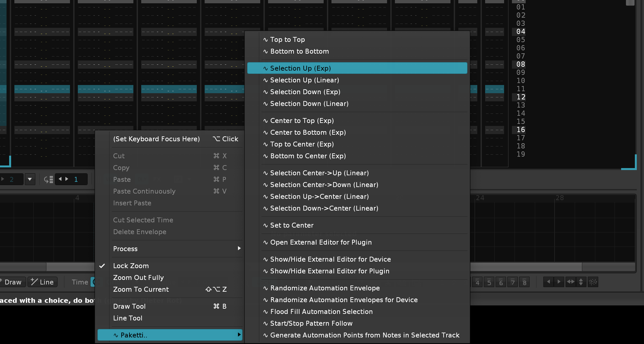644x344 pixels.
Task: Click the envelope shift left arrow button
Action: [548, 282]
